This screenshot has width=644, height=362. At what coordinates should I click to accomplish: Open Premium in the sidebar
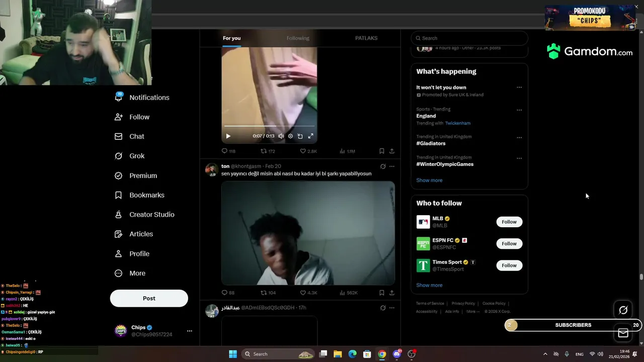(136, 175)
